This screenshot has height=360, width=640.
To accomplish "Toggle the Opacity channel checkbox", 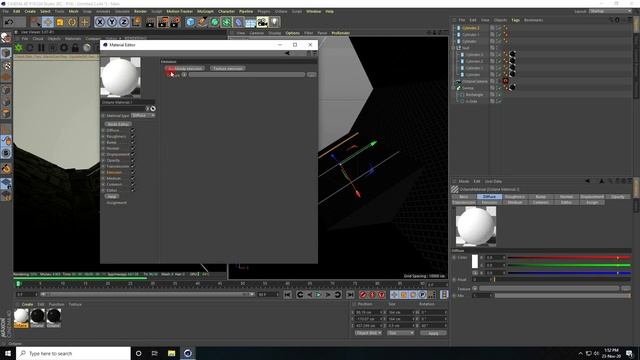I will pyautogui.click(x=132, y=160).
